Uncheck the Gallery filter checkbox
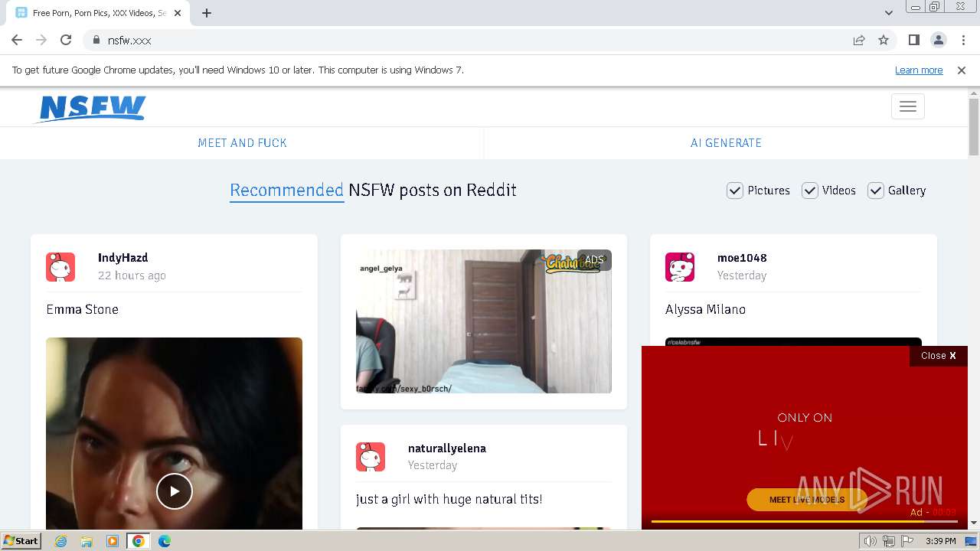The width and height of the screenshot is (980, 551). pos(876,191)
